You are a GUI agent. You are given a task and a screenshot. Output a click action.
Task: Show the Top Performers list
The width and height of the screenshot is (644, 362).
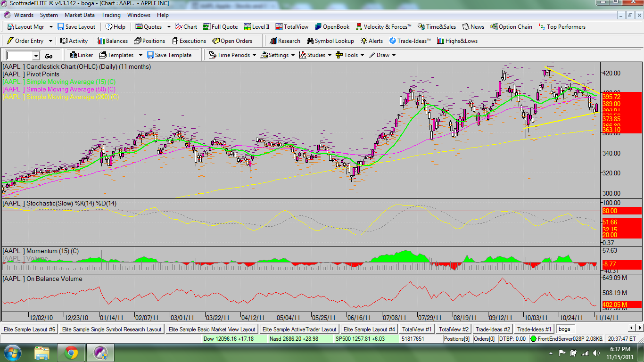point(562,27)
